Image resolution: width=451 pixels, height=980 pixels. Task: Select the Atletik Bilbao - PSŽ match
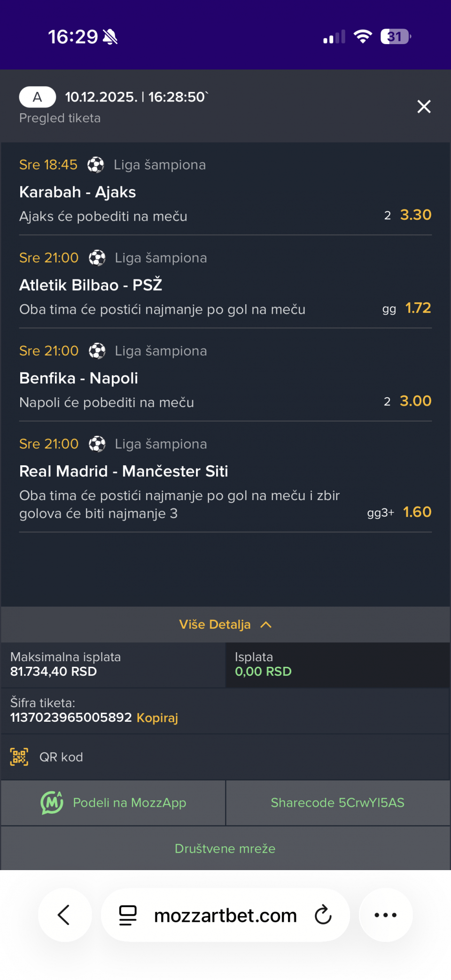pos(91,285)
